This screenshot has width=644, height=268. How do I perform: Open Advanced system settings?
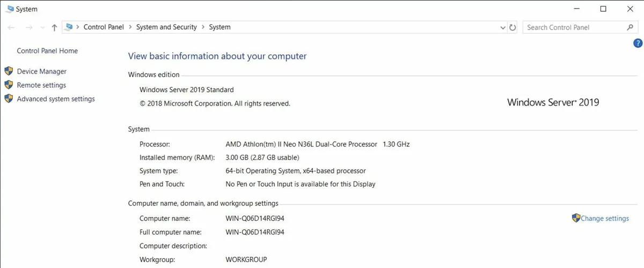[56, 99]
